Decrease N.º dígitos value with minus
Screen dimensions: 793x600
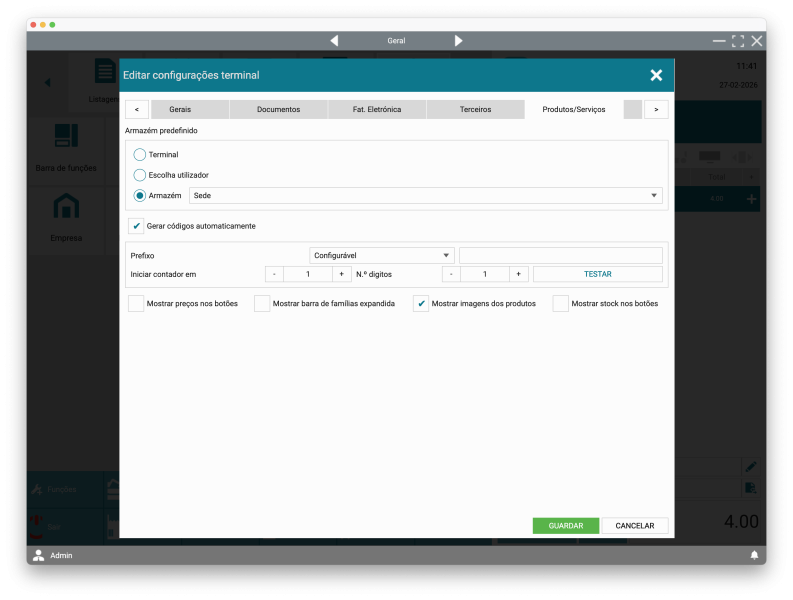[x=451, y=274]
